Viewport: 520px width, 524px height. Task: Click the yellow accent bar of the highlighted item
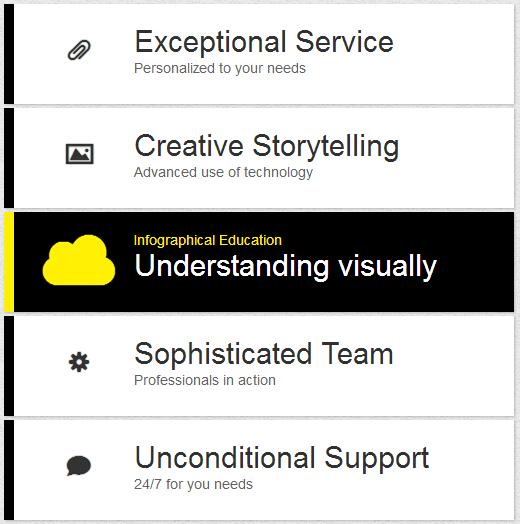(x=9, y=262)
